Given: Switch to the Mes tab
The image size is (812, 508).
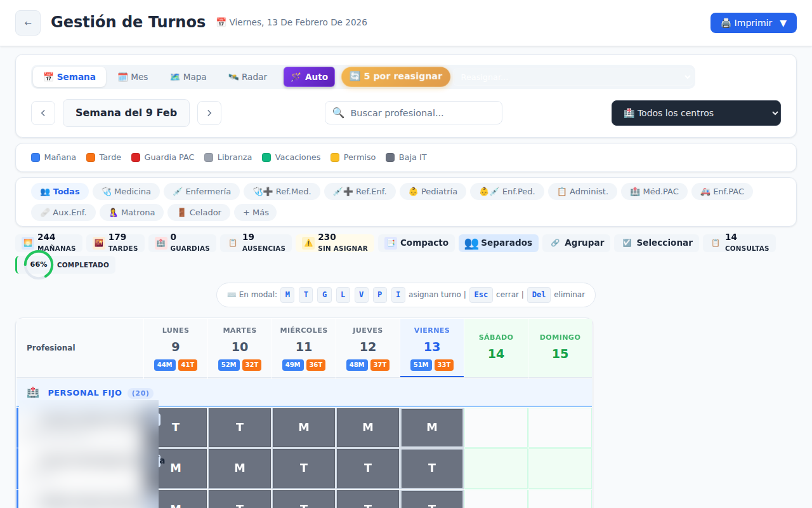Looking at the screenshot, I should coord(133,76).
